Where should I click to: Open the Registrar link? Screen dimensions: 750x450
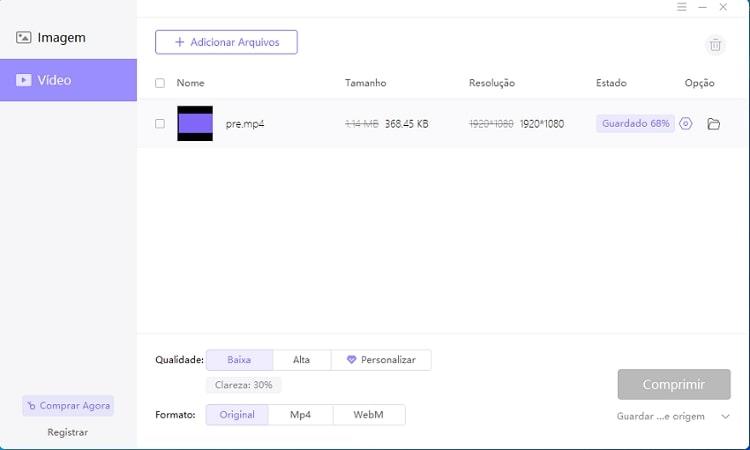[x=68, y=432]
